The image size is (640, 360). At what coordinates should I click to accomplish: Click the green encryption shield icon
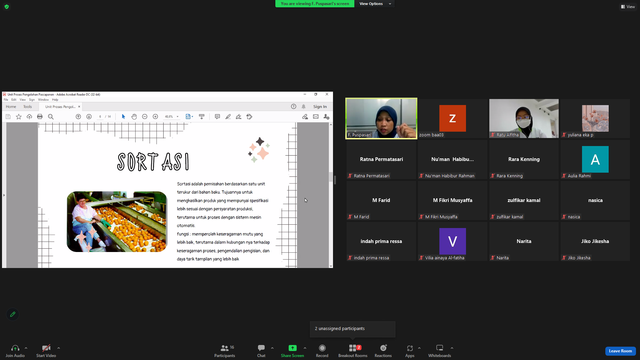(7, 7)
